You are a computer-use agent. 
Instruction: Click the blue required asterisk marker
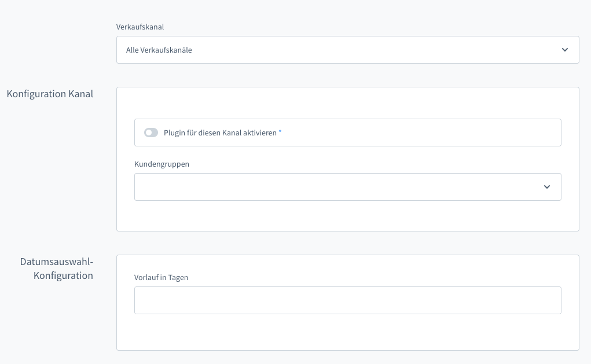coord(280,132)
